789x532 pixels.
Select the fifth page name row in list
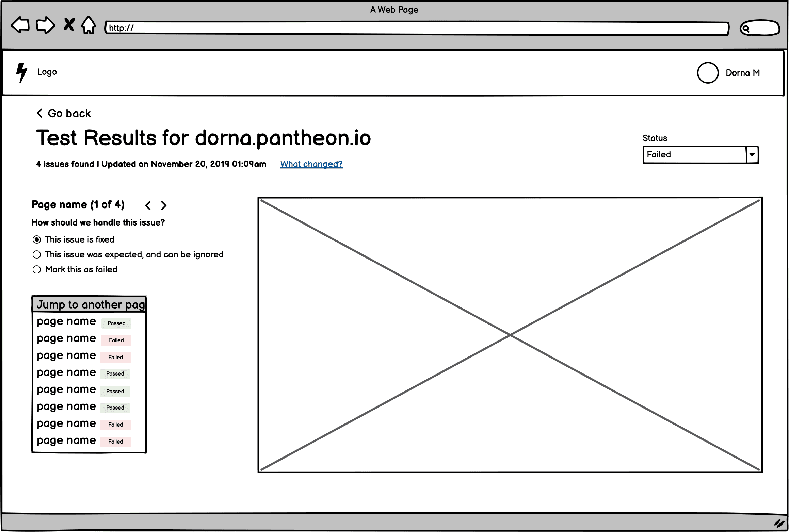pyautogui.click(x=89, y=389)
